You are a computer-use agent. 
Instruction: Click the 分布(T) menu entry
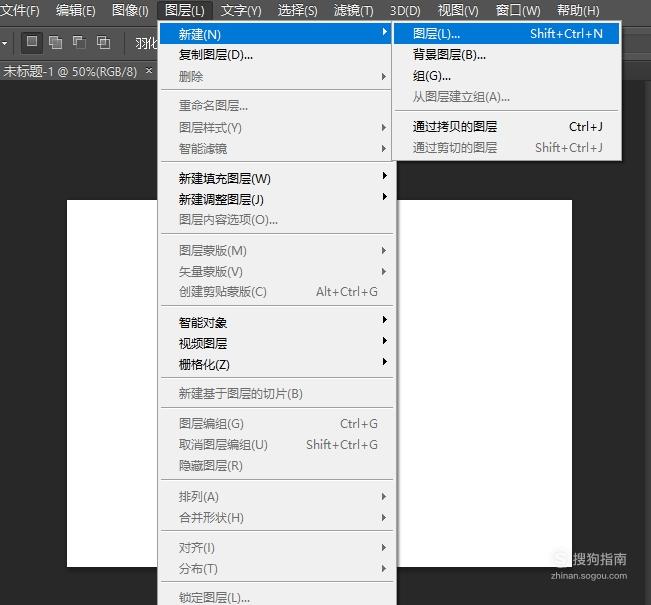275,568
